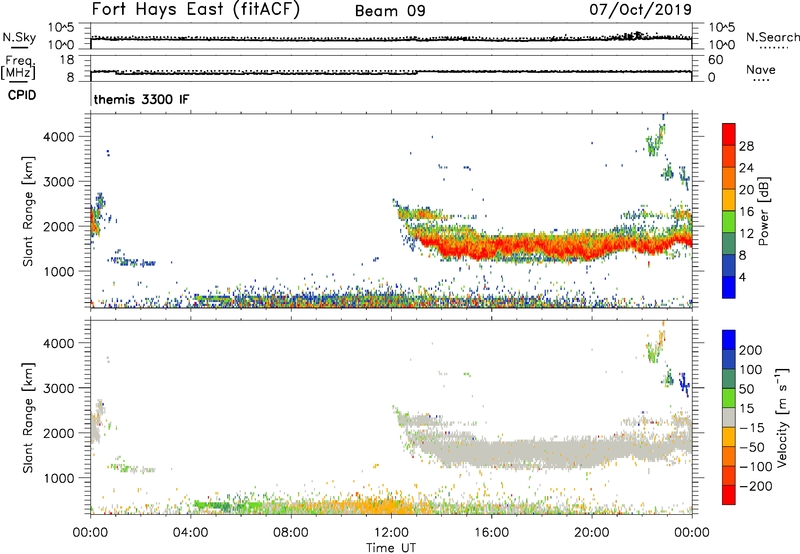Click the 'Nave' legend label
This screenshot has height=554, width=800.
pos(760,70)
